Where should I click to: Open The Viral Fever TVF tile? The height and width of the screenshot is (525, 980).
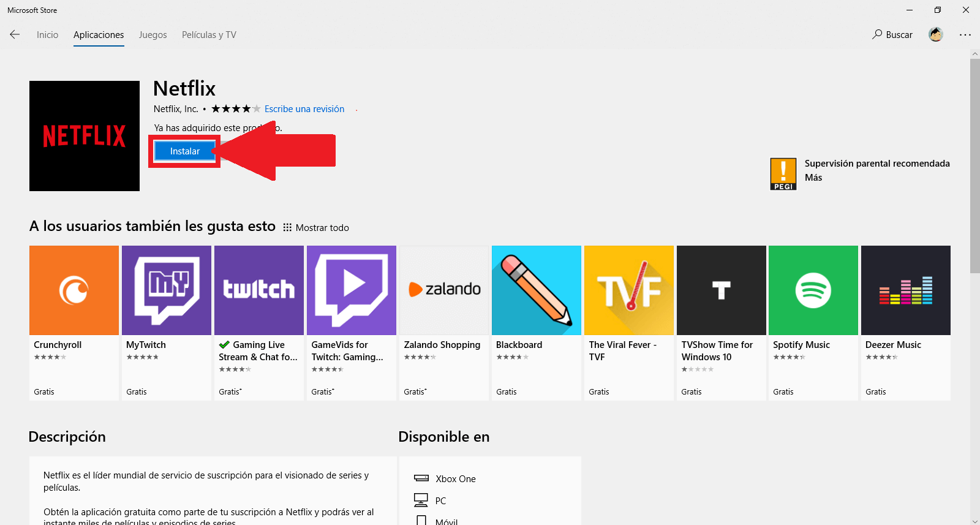pos(629,323)
